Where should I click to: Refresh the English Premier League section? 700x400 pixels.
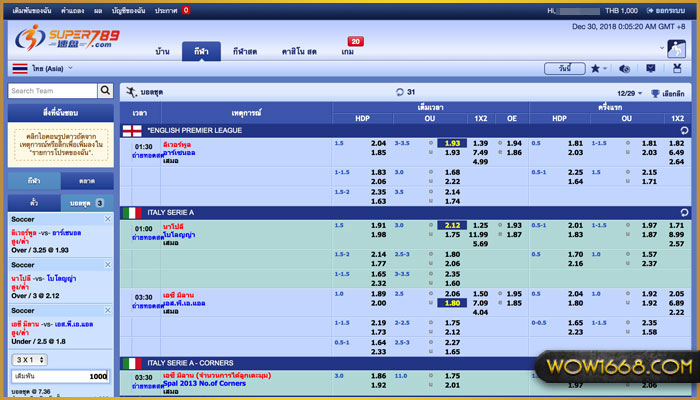point(684,130)
